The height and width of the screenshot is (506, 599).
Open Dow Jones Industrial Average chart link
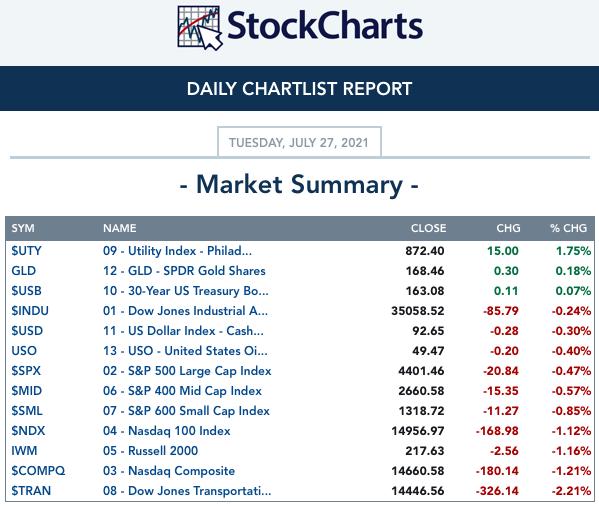pos(185,311)
